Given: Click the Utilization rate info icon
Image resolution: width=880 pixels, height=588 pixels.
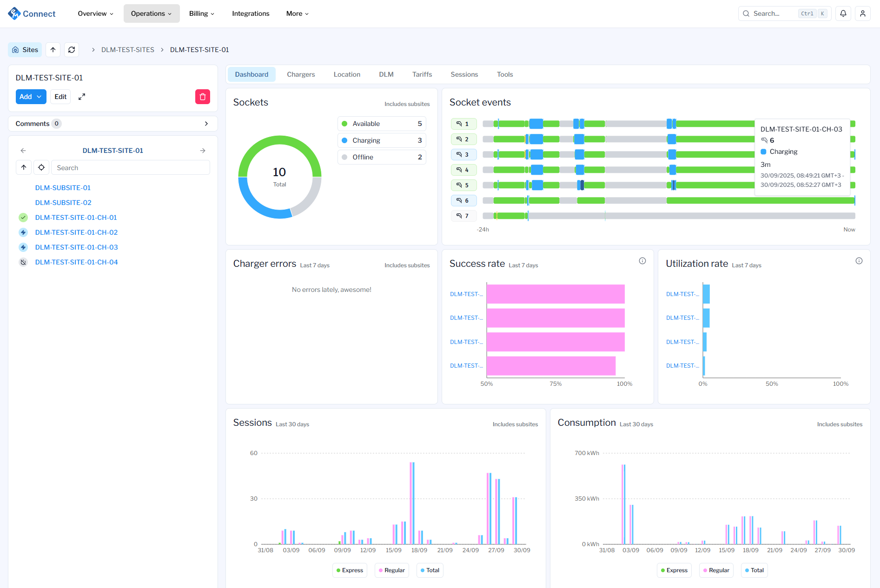Looking at the screenshot, I should tap(859, 261).
